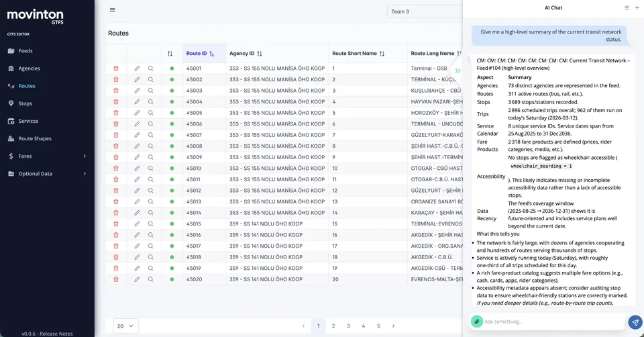
Task: Open Route Shapes in the sidebar
Action: (x=34, y=138)
